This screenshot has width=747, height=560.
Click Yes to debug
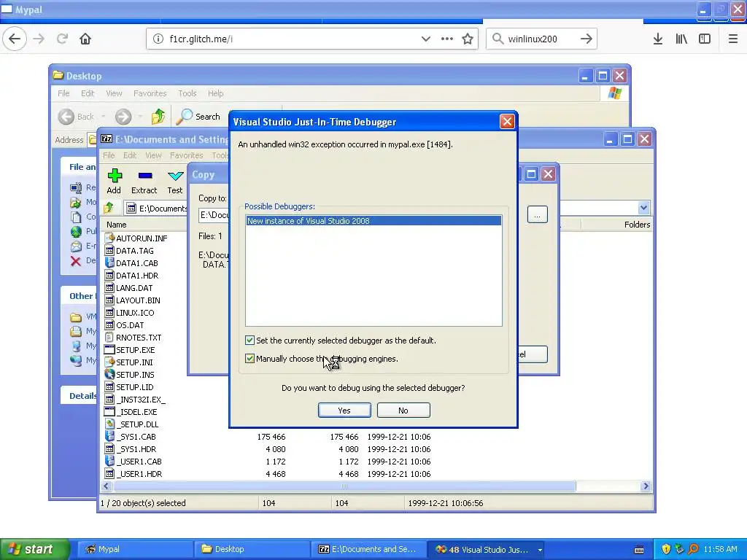[344, 411]
